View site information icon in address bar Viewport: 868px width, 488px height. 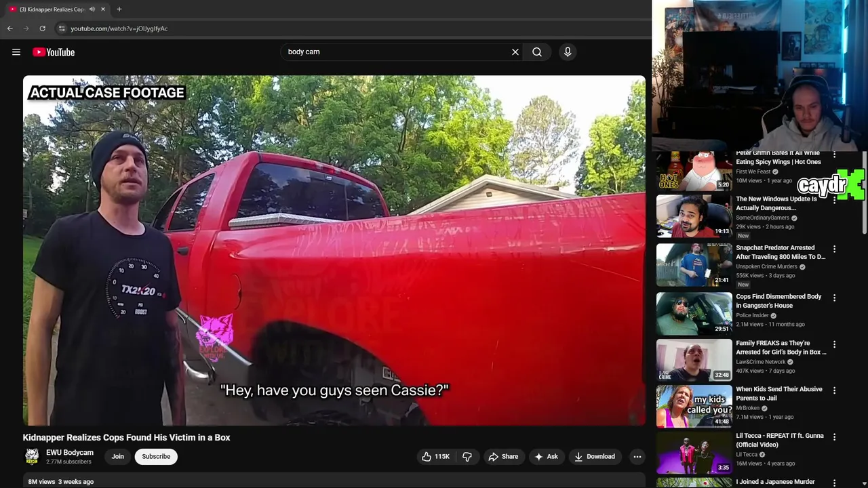pyautogui.click(x=62, y=28)
